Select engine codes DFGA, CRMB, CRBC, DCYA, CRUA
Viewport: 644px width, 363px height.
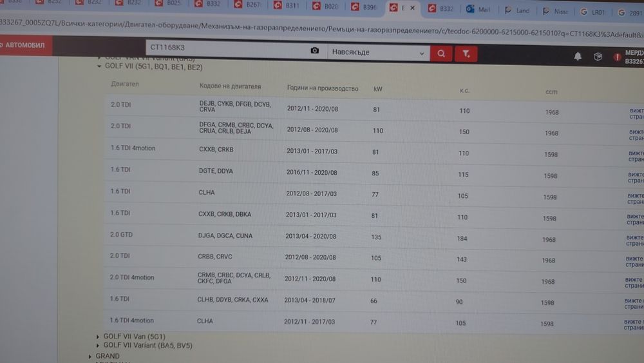pos(236,128)
